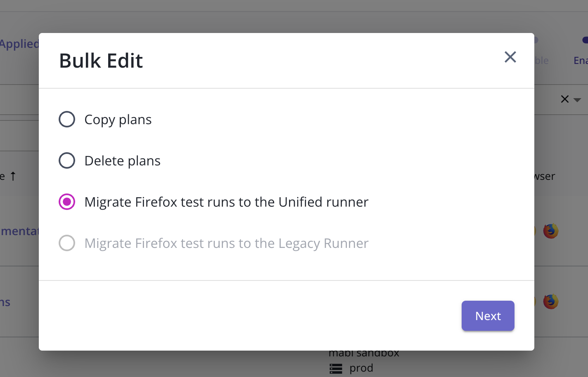Image resolution: width=588 pixels, height=377 pixels.
Task: Select the Migrate to Legacy Runner radio
Action: tap(67, 243)
